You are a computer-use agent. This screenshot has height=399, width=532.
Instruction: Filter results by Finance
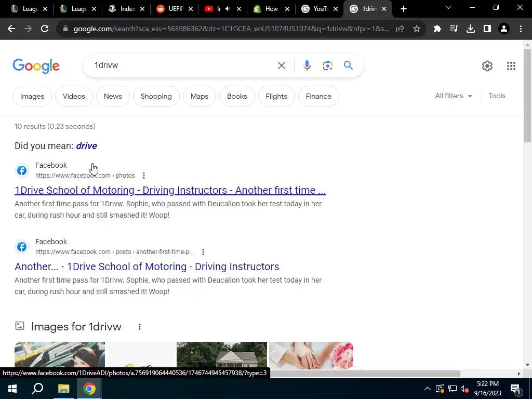tap(318, 96)
